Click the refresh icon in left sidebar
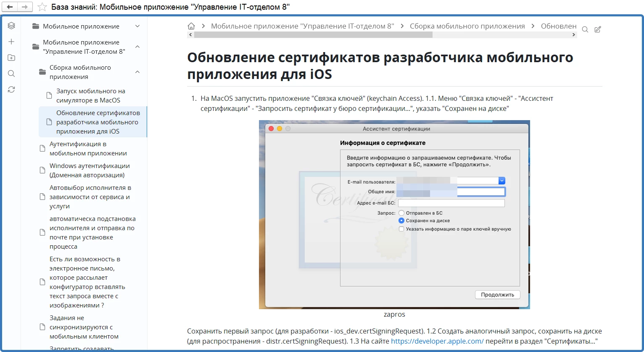The height and width of the screenshot is (352, 644). pos(11,89)
